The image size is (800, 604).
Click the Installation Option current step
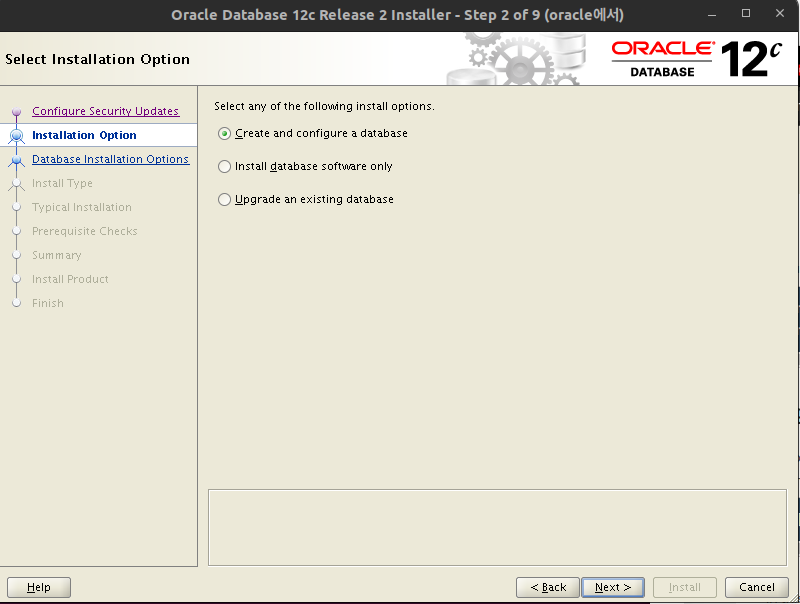coord(84,135)
